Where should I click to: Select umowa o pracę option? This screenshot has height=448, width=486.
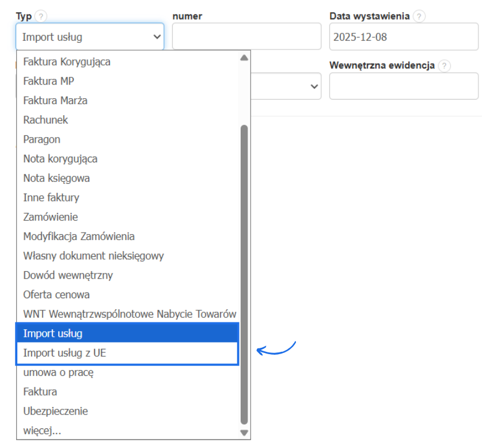(x=58, y=372)
